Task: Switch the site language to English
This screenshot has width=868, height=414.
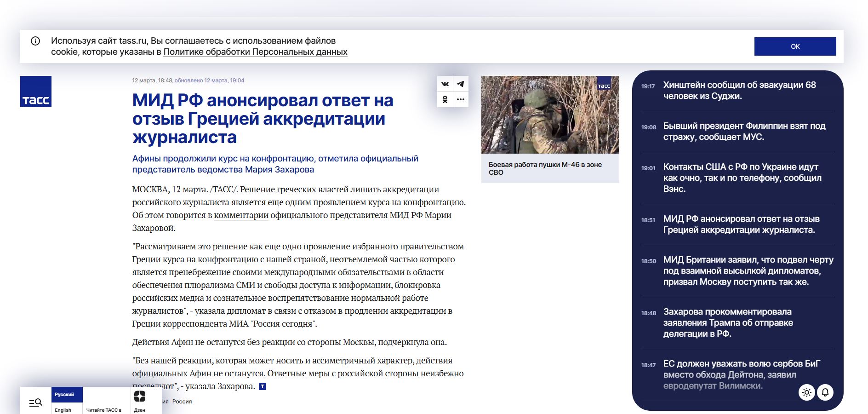Action: pyautogui.click(x=63, y=409)
